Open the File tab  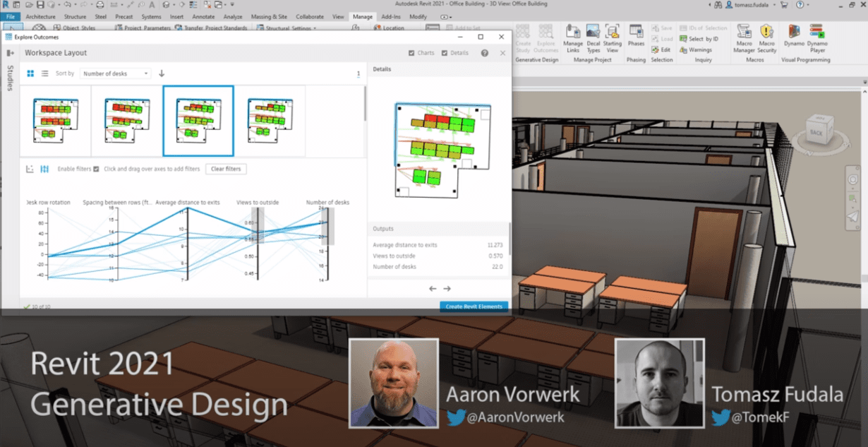(x=10, y=16)
